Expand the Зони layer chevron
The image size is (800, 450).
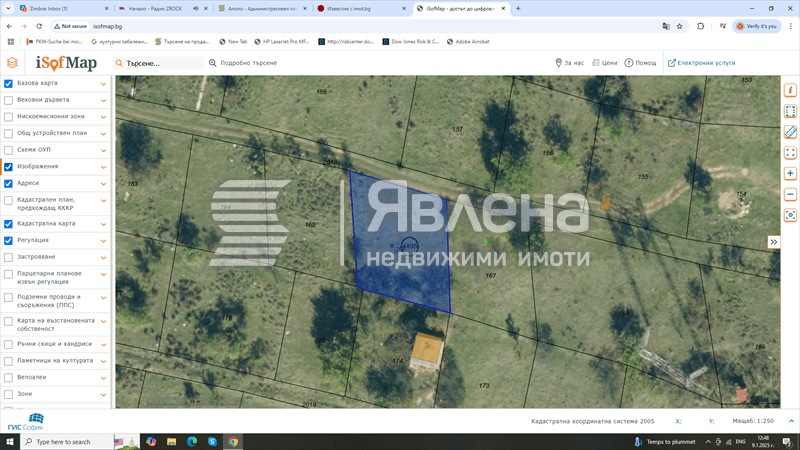click(x=103, y=394)
